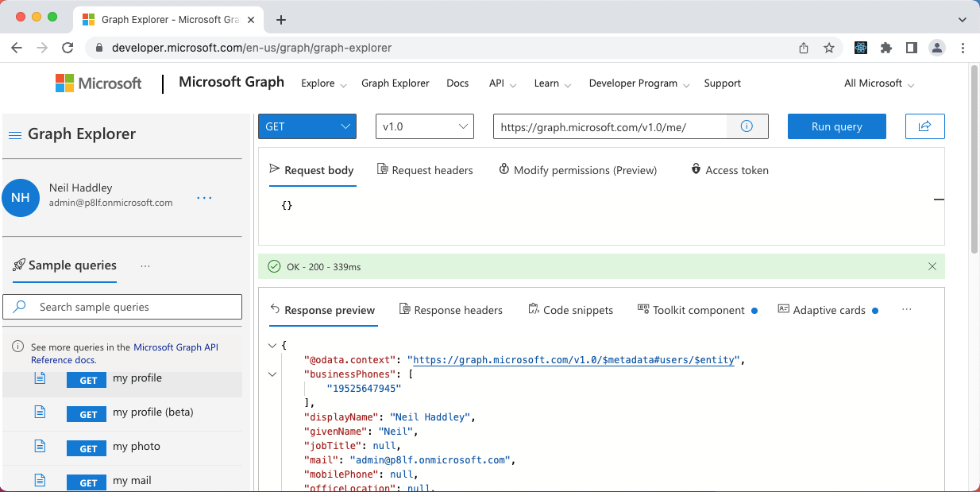Click the info icon in URL box

tap(747, 126)
